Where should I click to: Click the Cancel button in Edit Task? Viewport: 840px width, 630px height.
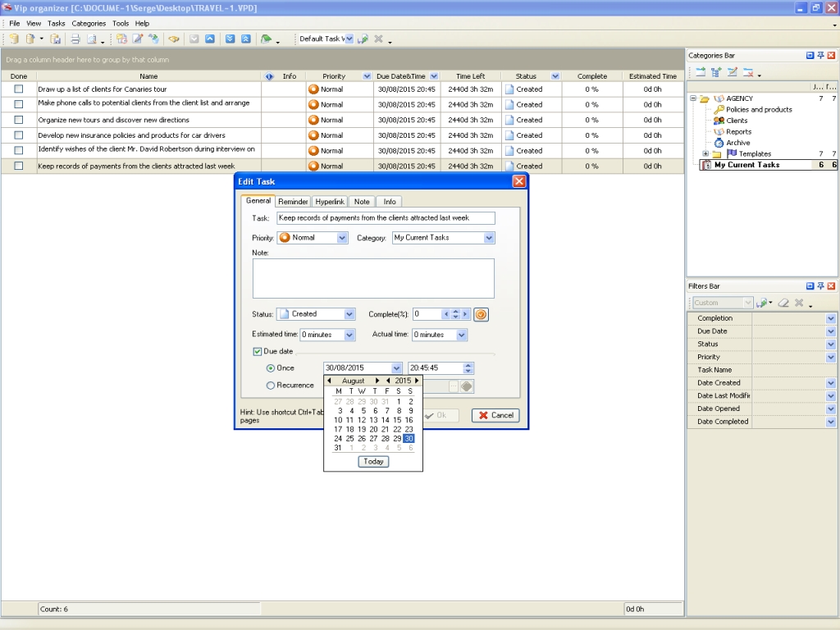495,415
